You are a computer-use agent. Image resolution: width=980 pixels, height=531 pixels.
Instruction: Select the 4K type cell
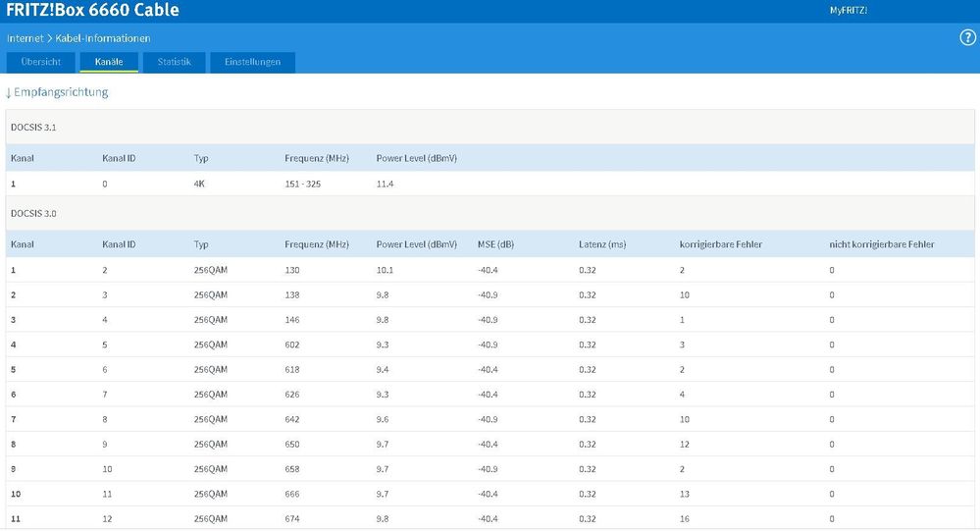click(200, 184)
